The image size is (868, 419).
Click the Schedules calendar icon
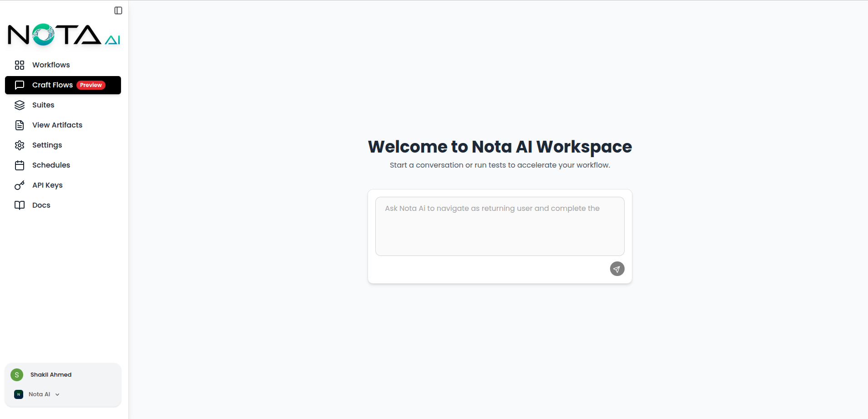20,165
